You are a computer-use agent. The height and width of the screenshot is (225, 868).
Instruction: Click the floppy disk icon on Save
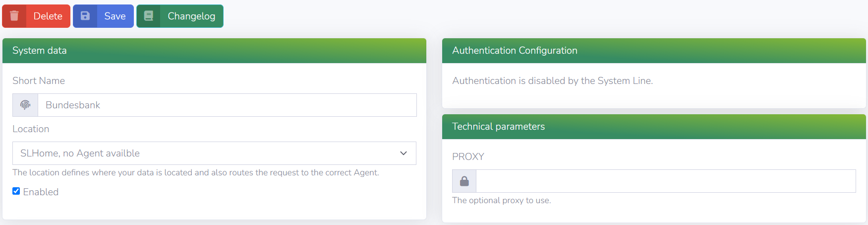coord(85,16)
